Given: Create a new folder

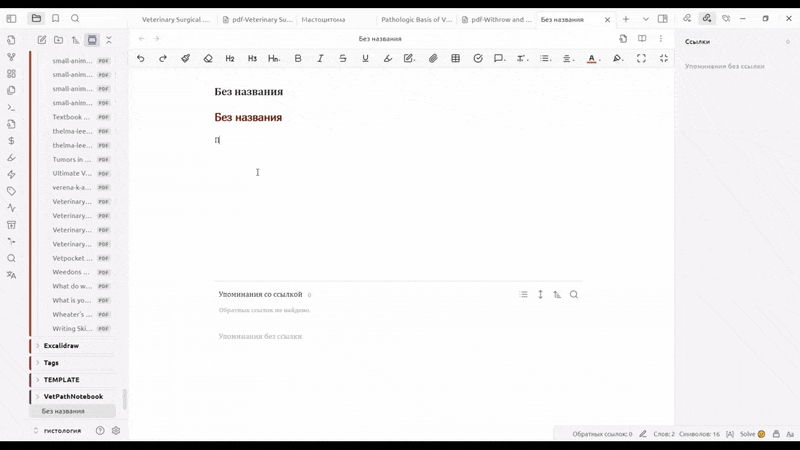Looking at the screenshot, I should coord(59,40).
